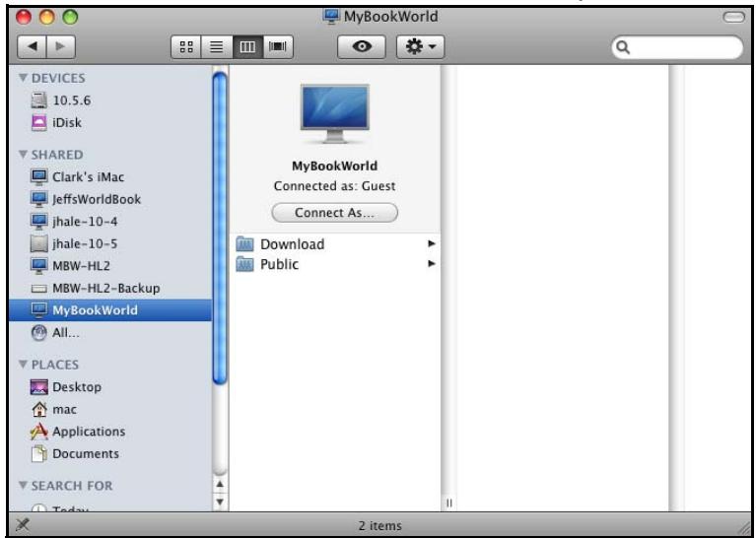Open Quick Look with the eye button

[x=362, y=46]
